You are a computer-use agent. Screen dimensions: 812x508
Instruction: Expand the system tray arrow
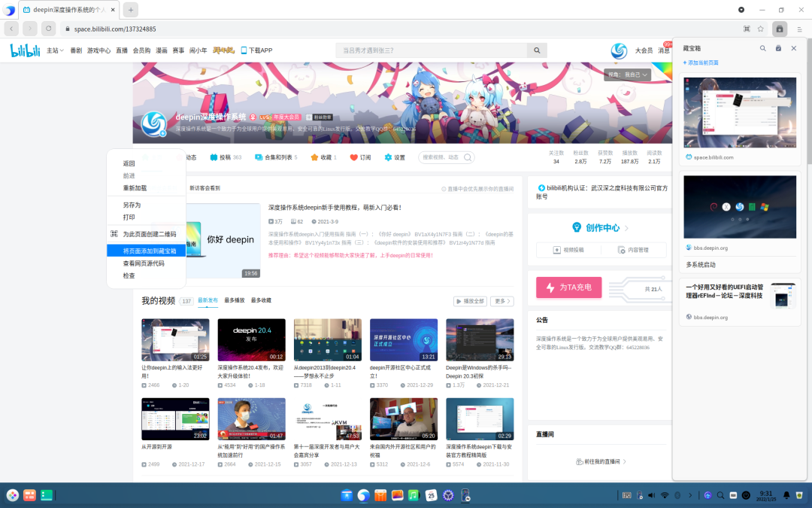pyautogui.click(x=690, y=495)
